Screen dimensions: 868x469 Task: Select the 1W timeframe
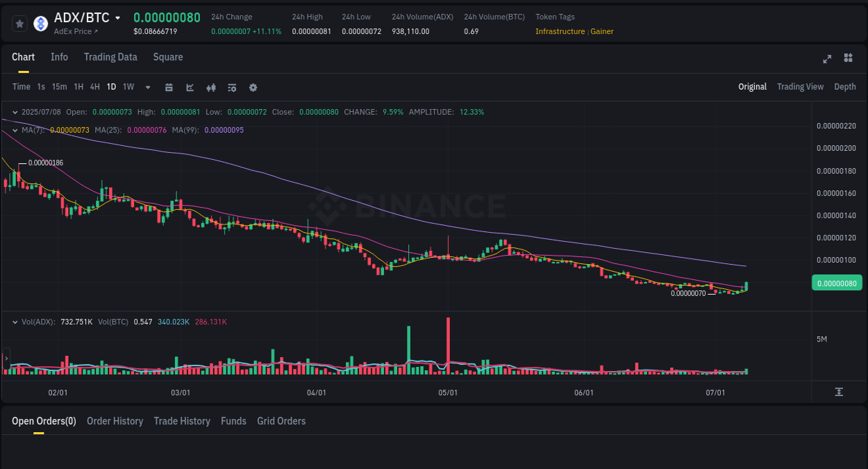point(128,87)
